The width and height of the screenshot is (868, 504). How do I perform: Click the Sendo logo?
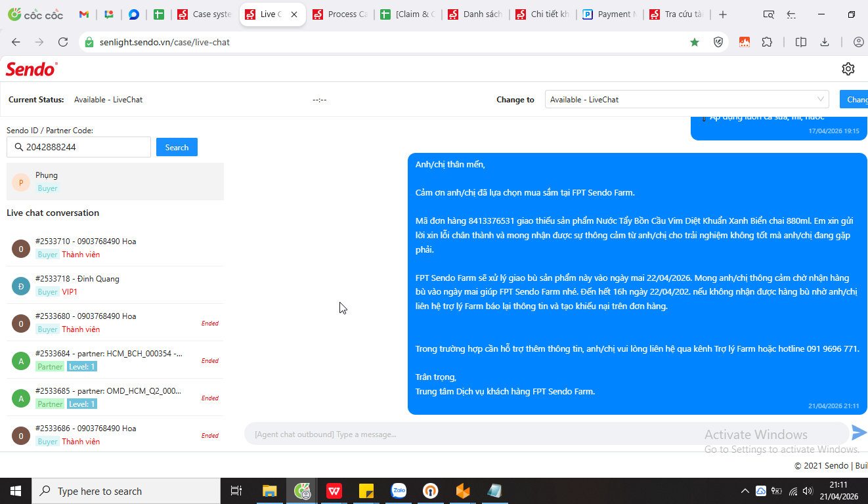[x=32, y=68]
